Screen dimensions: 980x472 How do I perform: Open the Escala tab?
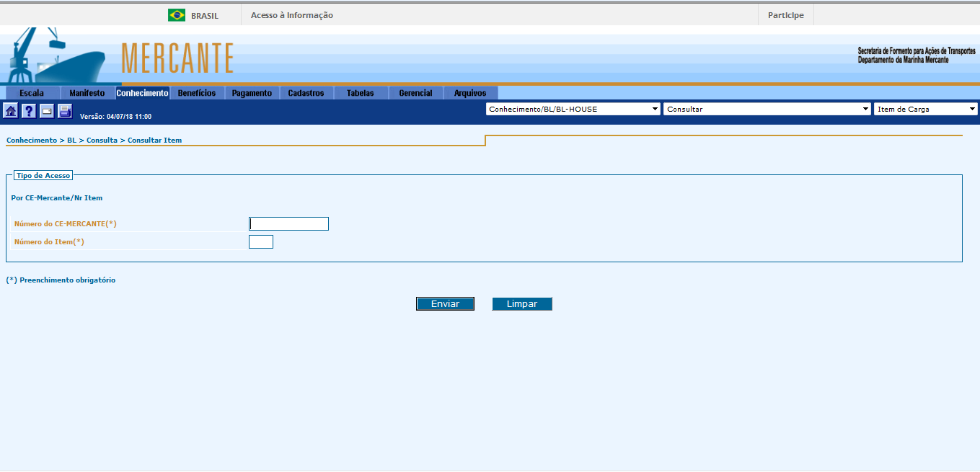[x=32, y=93]
